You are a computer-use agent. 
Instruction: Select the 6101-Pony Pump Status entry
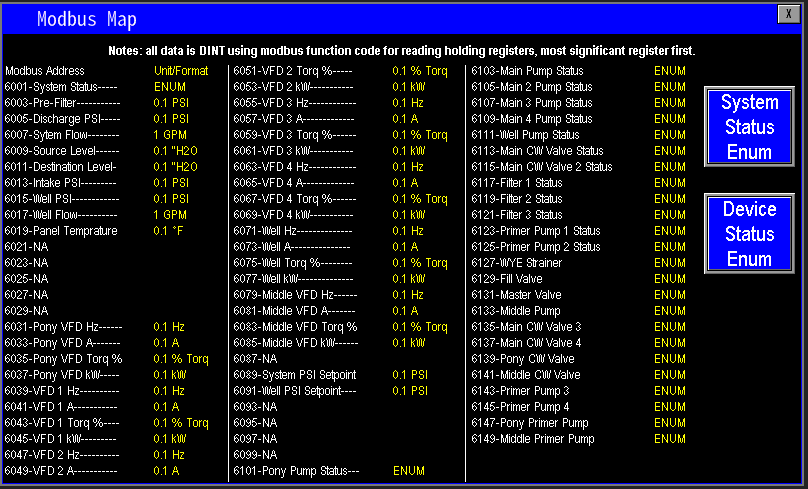296,471
